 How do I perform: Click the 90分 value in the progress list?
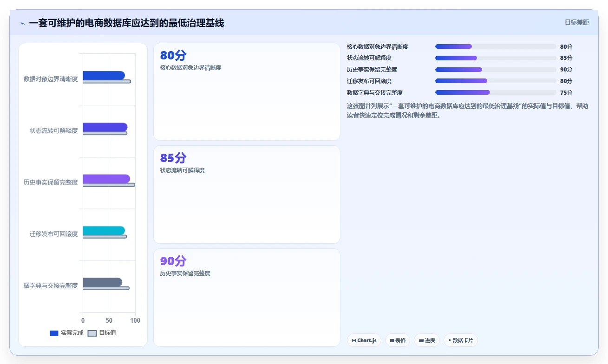tap(566, 70)
